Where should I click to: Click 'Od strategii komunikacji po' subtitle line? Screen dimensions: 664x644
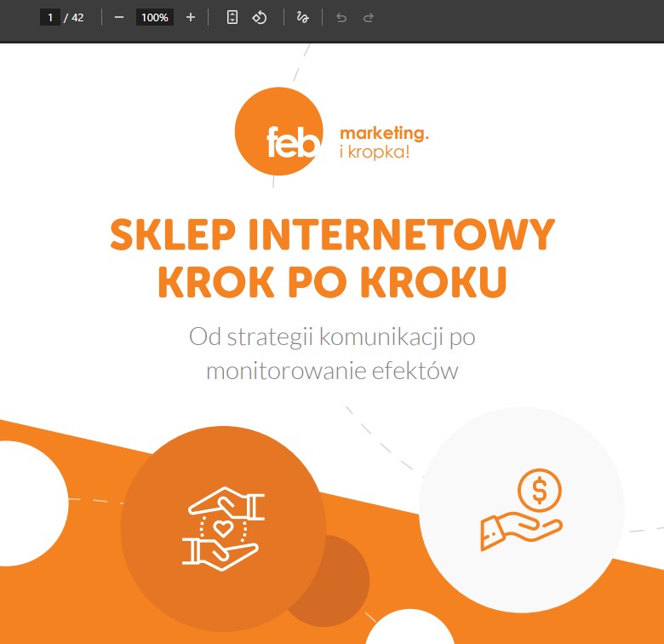[332, 337]
